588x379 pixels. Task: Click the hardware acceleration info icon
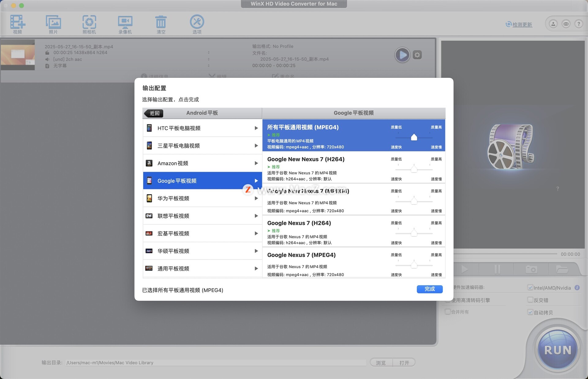(x=577, y=288)
